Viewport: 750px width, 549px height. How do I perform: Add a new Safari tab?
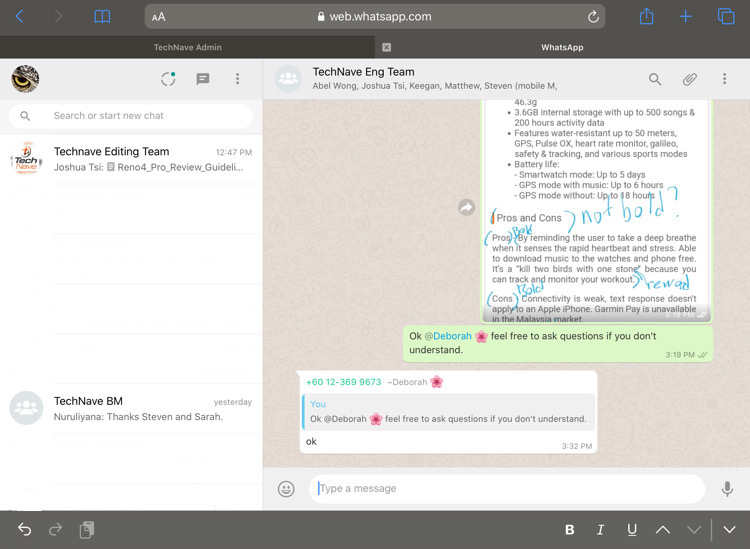tap(685, 17)
